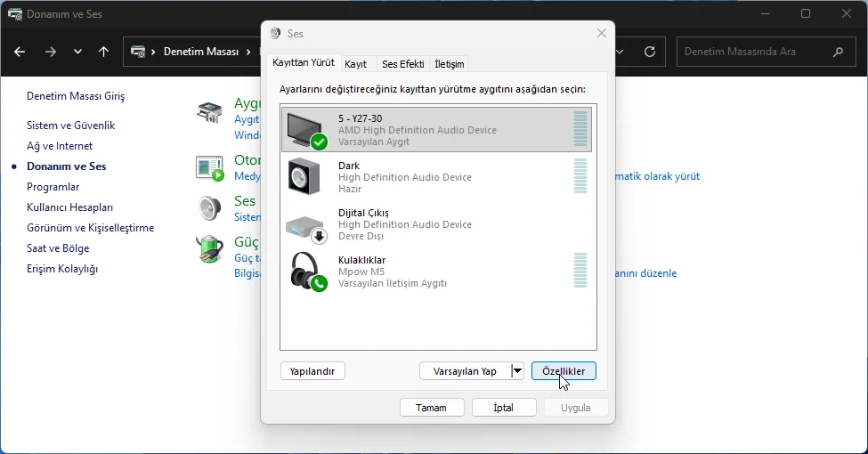Select the Kulaklıklar headphones icon

click(x=308, y=272)
